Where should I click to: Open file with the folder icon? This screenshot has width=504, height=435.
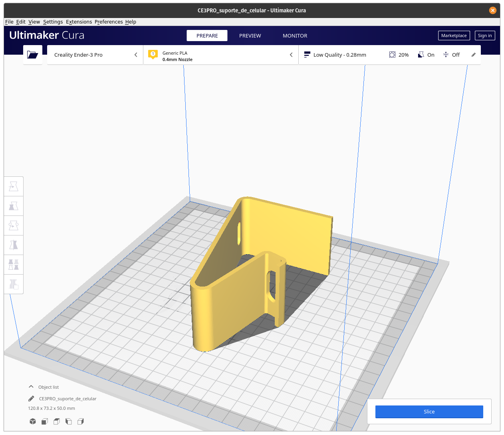33,55
